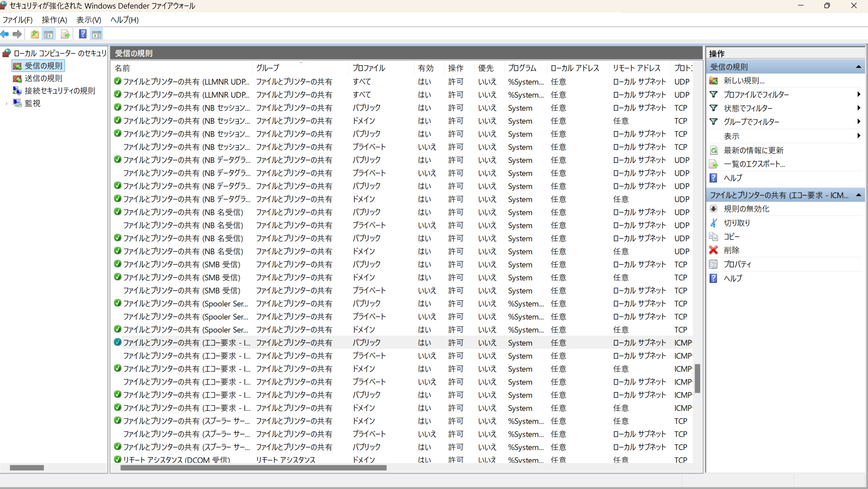This screenshot has height=489, width=868.
Task: Collapse the 受信の規則 actions section
Action: pos(858,67)
